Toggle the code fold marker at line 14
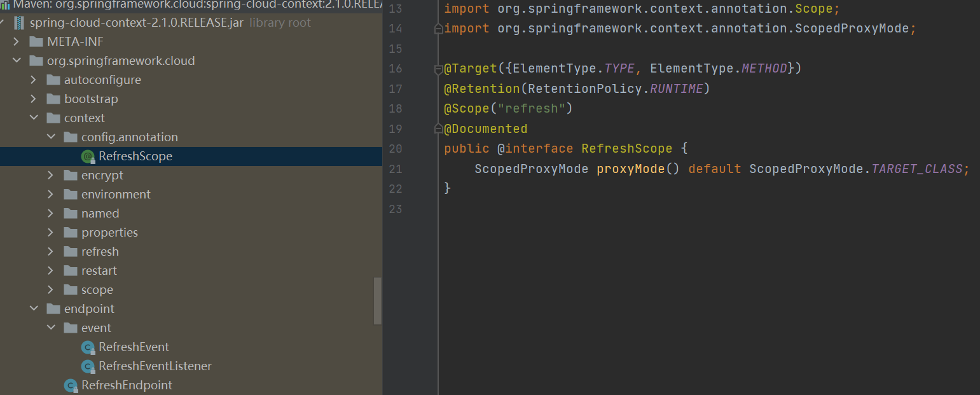980x395 pixels. [x=438, y=29]
